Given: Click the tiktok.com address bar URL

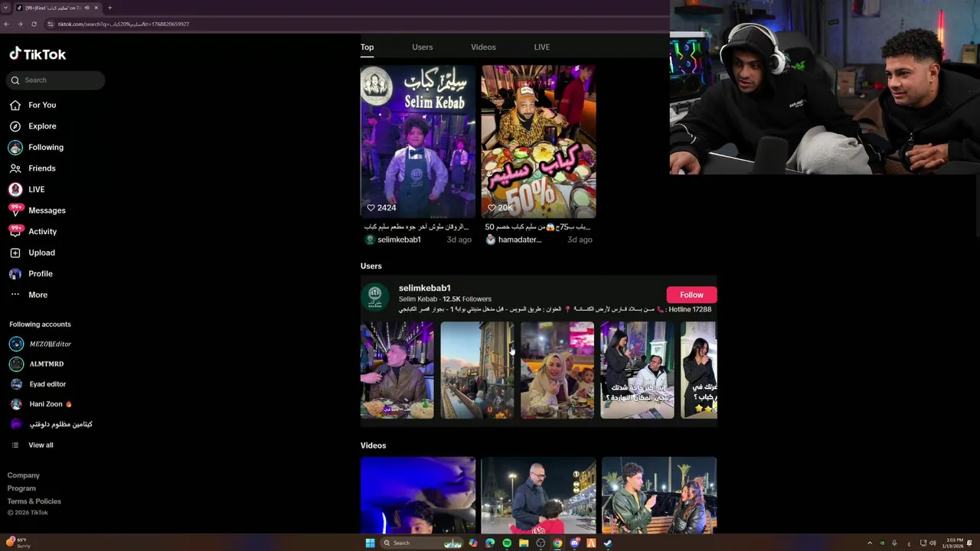Looking at the screenshot, I should click(x=123, y=24).
